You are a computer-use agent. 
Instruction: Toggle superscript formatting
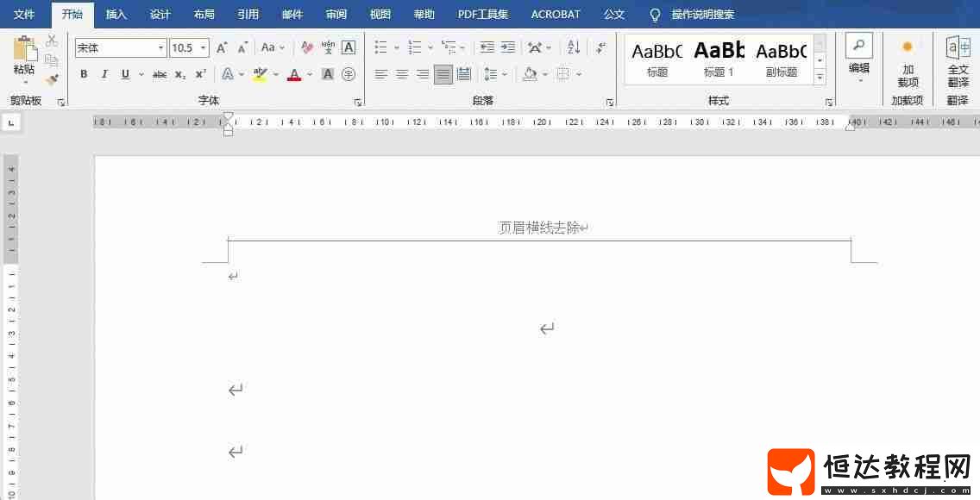[x=200, y=74]
